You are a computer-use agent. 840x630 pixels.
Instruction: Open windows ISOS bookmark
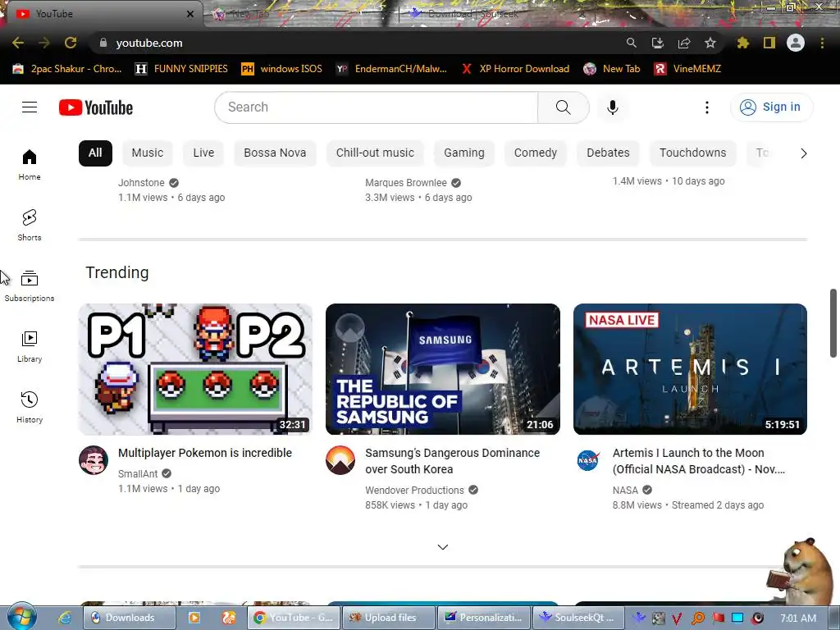(282, 69)
